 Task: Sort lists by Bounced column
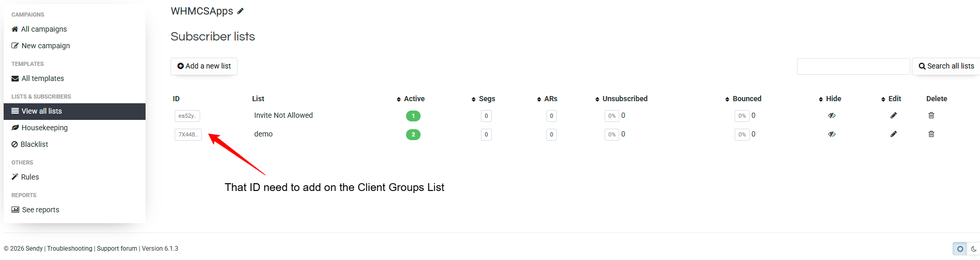[743, 99]
